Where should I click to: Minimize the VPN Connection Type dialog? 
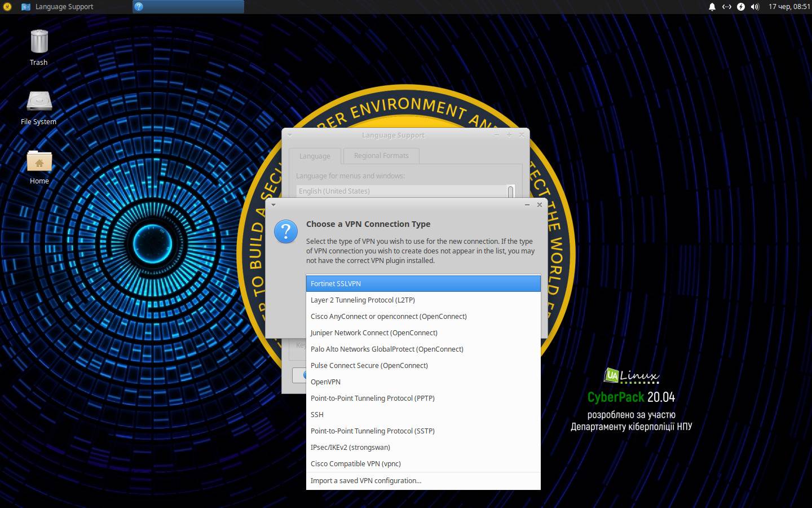(x=527, y=205)
